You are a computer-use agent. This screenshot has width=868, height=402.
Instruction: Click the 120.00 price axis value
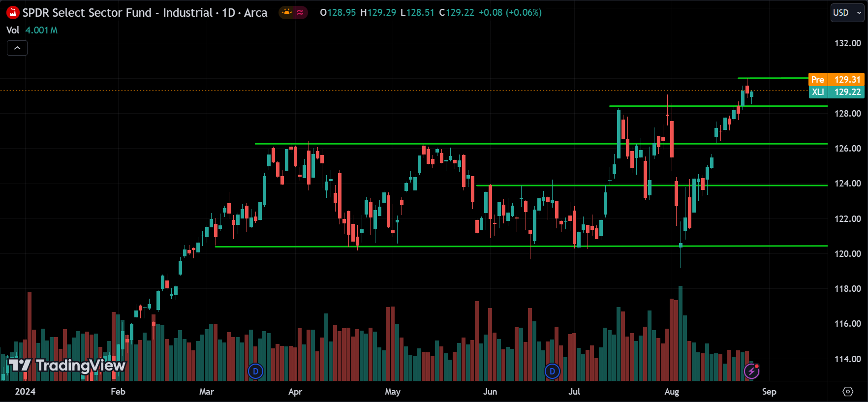point(847,254)
